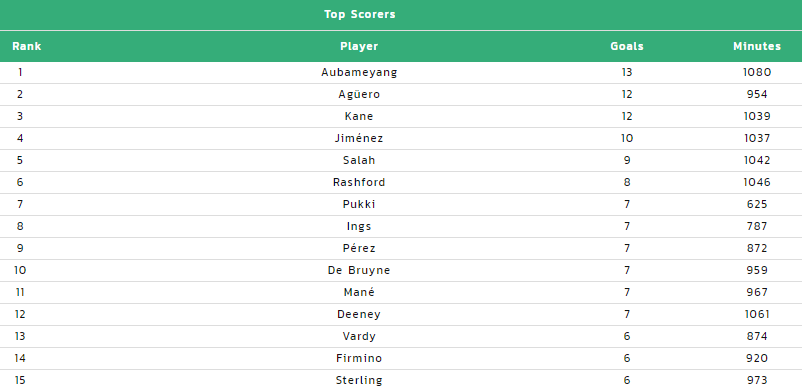Open Rashford player row
The height and width of the screenshot is (391, 802).
[359, 183]
